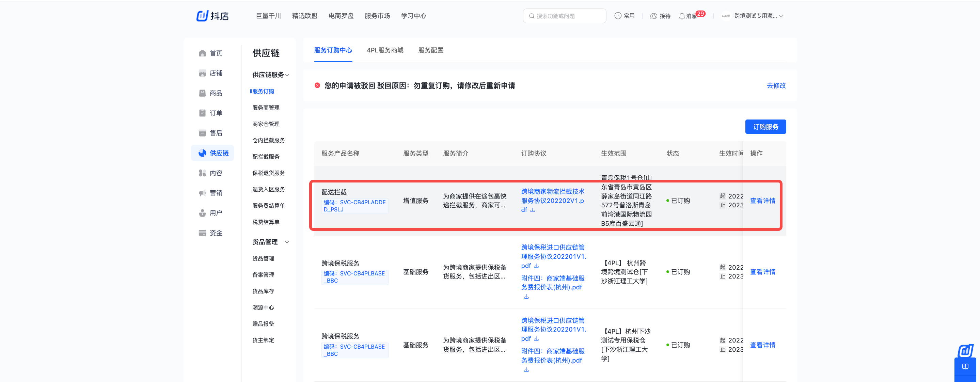Select 服务费结算单 in the side menu
This screenshot has height=382, width=980.
[x=268, y=206]
